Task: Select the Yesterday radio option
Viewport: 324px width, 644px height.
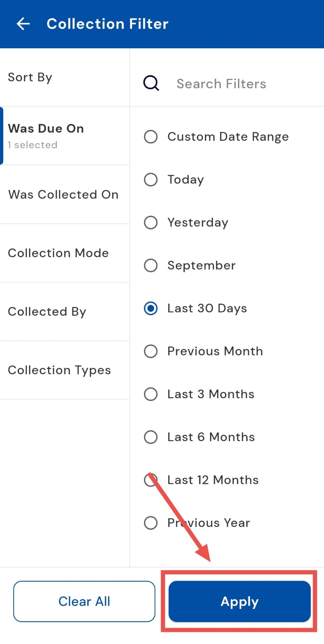Action: point(151,223)
